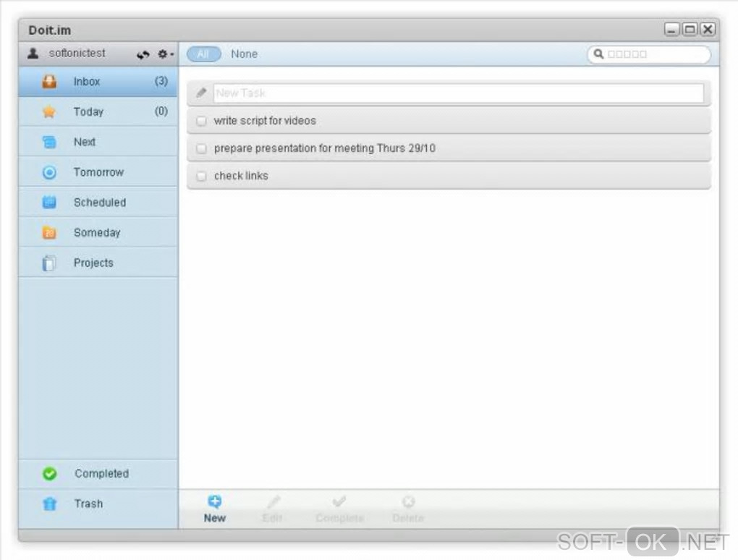The width and height of the screenshot is (738, 560).
Task: Click the Next list icon
Action: [49, 142]
